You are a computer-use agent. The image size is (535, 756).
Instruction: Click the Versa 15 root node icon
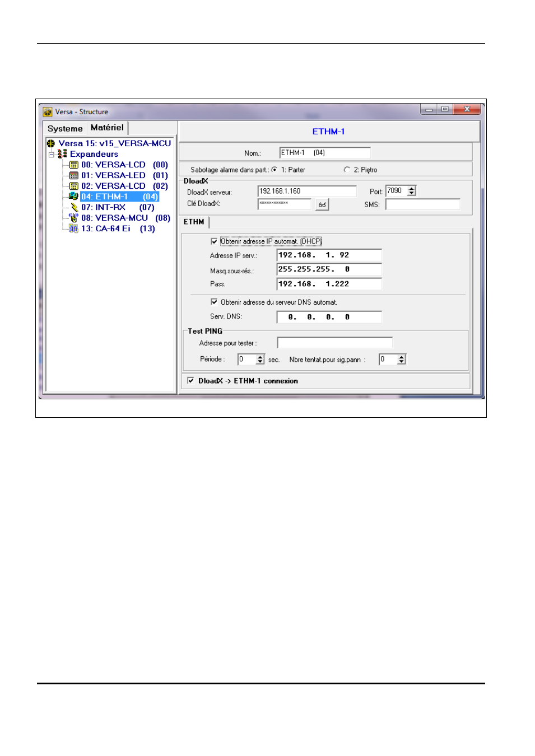click(51, 144)
